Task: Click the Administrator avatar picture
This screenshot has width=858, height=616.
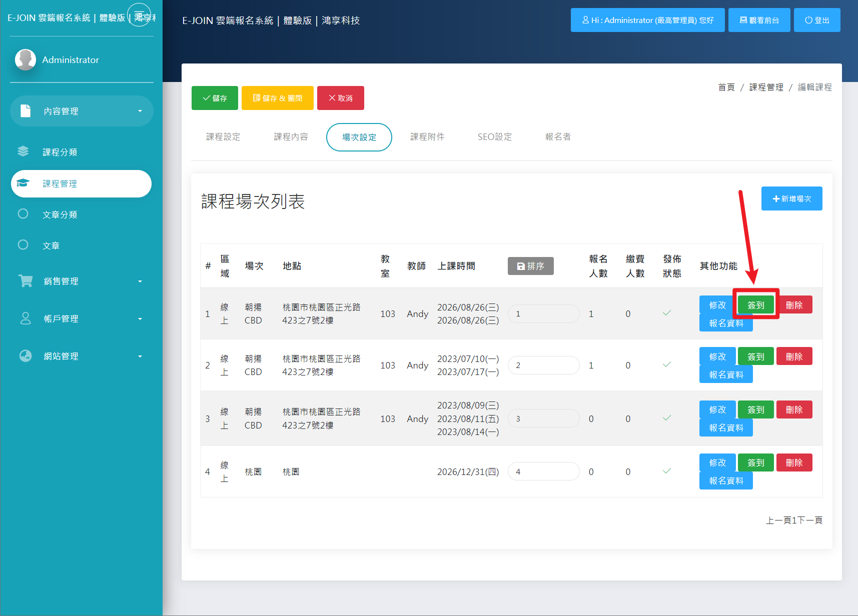Action: (x=25, y=59)
